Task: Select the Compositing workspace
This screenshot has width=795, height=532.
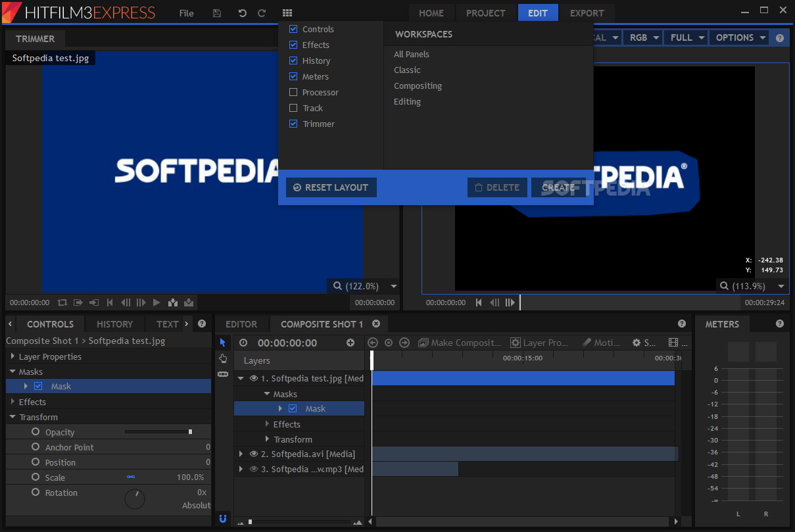Action: pos(418,85)
